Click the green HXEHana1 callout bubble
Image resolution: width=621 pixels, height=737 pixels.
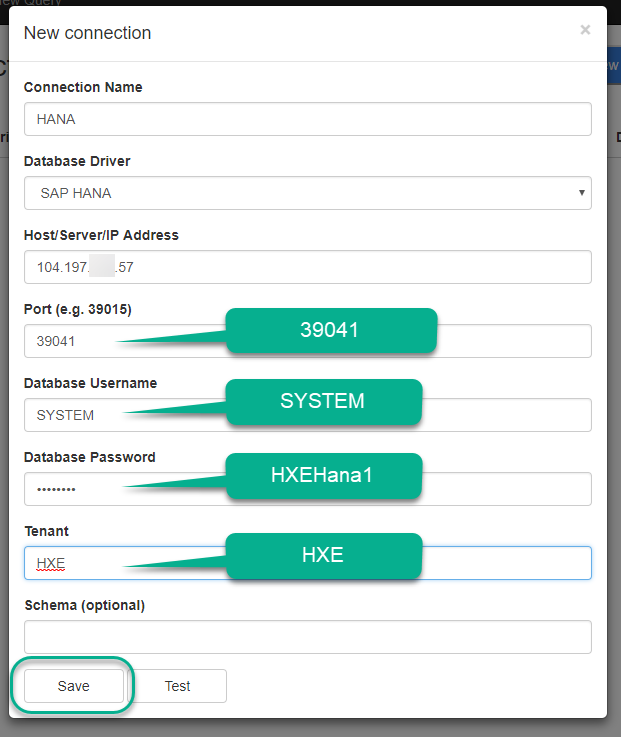[x=324, y=476]
